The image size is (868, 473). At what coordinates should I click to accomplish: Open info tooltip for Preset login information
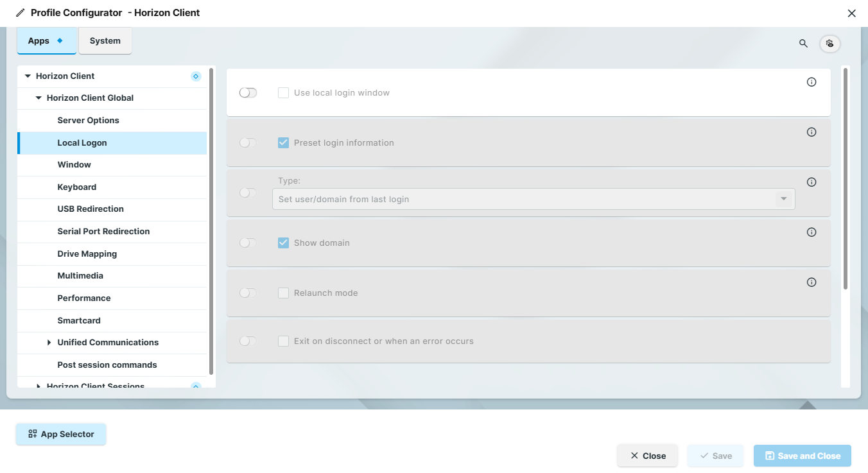[x=811, y=132]
